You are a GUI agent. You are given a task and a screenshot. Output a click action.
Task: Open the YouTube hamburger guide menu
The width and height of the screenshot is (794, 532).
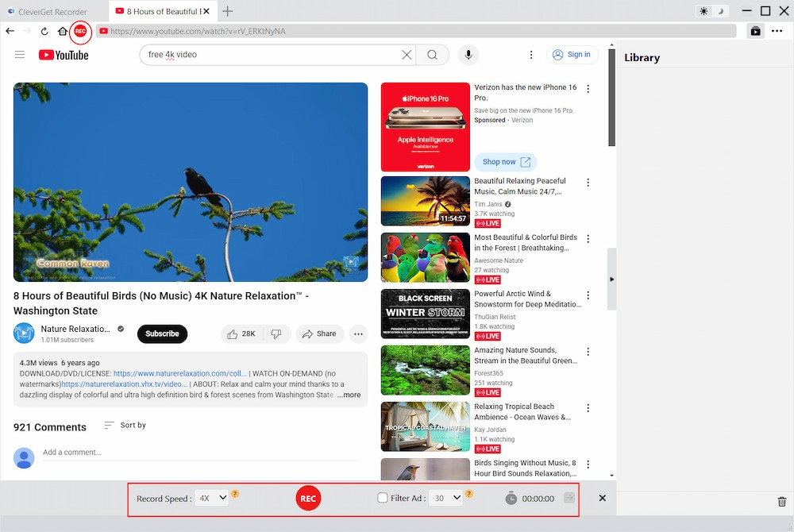tap(20, 55)
